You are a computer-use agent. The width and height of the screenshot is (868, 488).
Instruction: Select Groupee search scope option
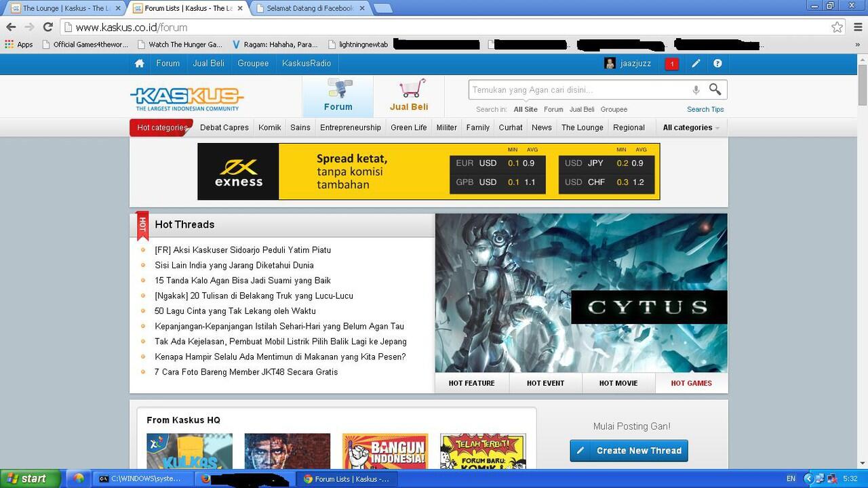(x=614, y=109)
